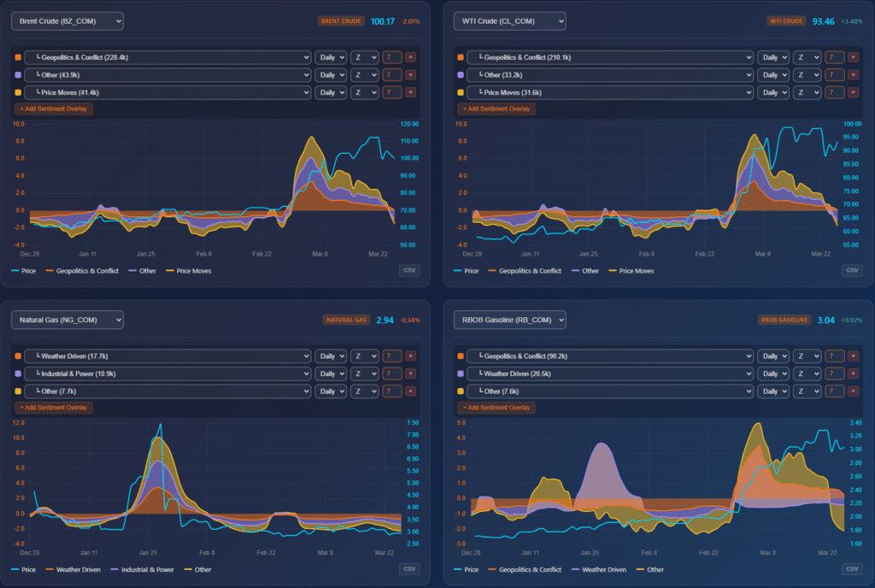
Task: Click the BRENT CRUDE badge label
Action: pos(341,21)
